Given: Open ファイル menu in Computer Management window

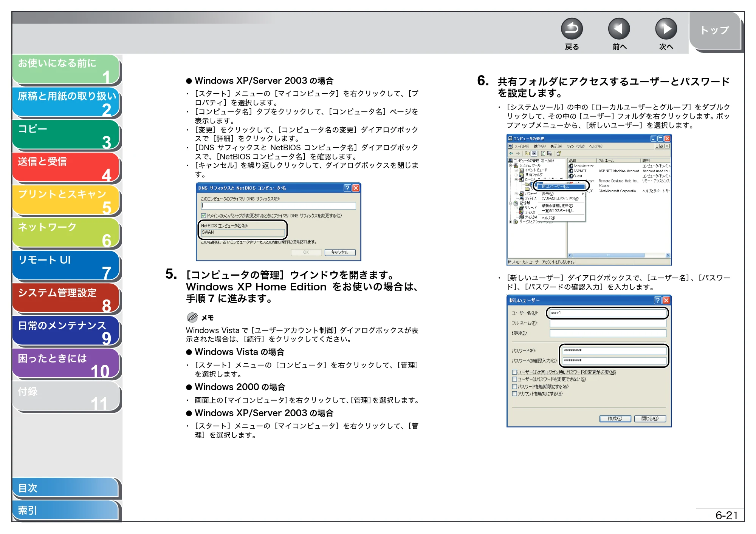Looking at the screenshot, I should [x=522, y=146].
